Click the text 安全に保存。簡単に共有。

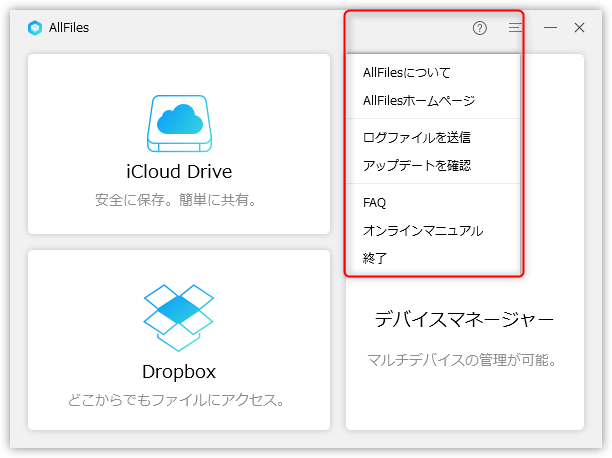(x=176, y=200)
